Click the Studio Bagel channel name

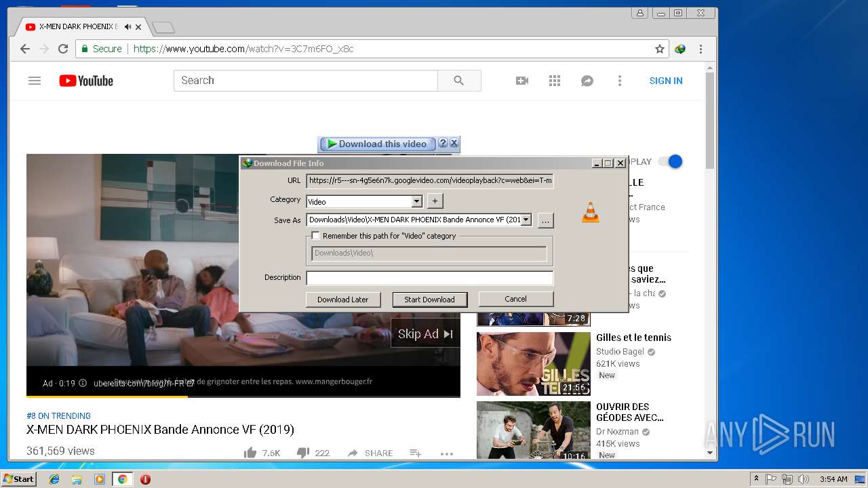620,352
